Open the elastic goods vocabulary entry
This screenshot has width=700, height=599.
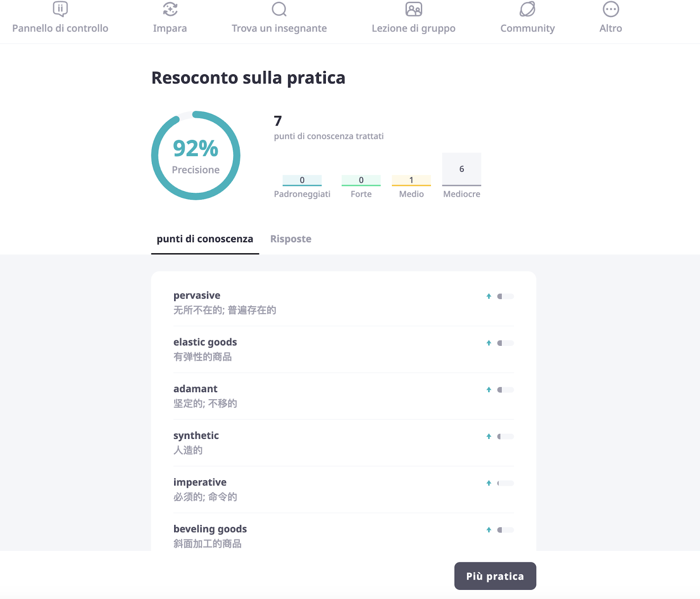[x=344, y=349]
